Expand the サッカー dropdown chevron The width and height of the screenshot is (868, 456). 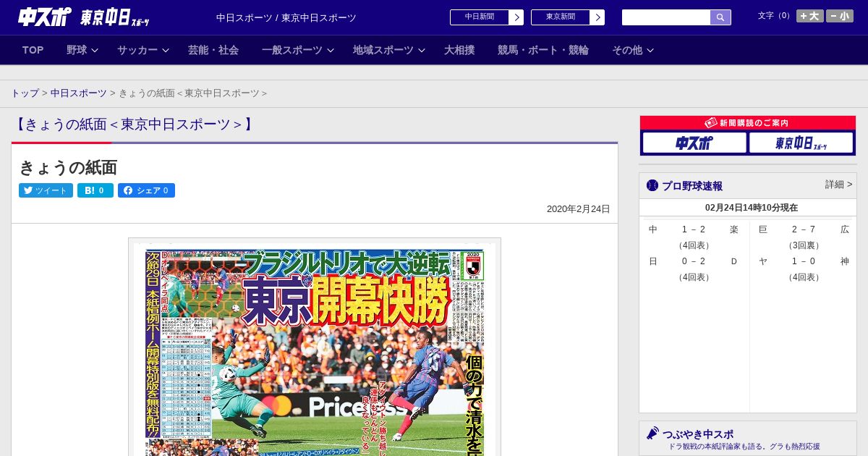[166, 50]
